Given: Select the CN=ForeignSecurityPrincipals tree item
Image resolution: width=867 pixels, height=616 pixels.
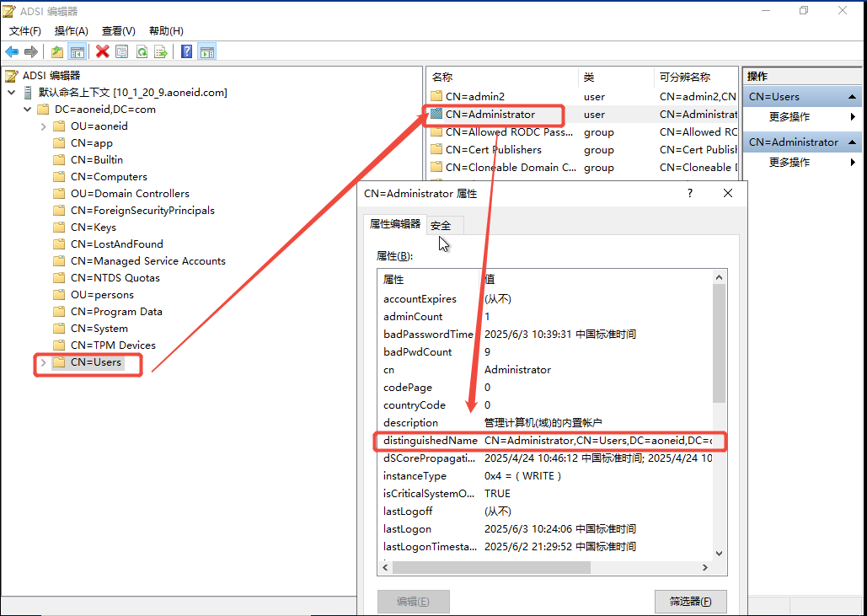Looking at the screenshot, I should (x=142, y=211).
